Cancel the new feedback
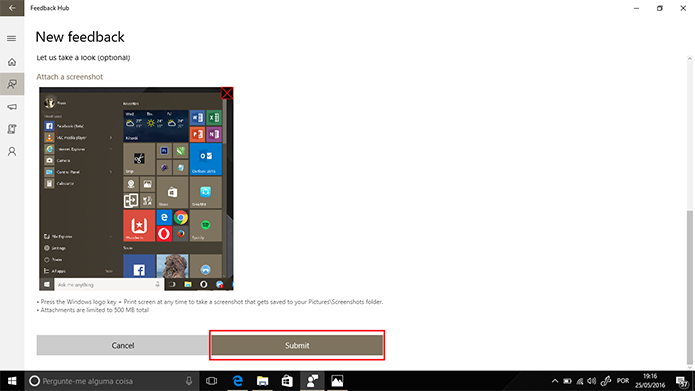 tap(123, 345)
